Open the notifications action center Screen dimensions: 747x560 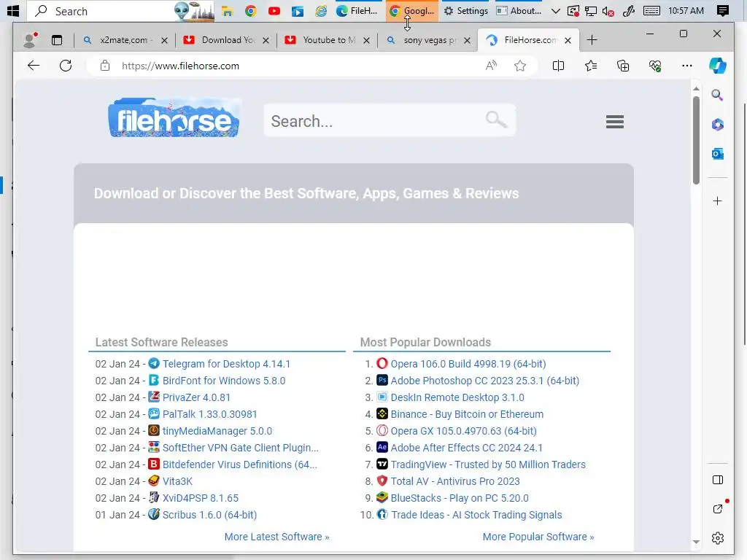(x=723, y=10)
